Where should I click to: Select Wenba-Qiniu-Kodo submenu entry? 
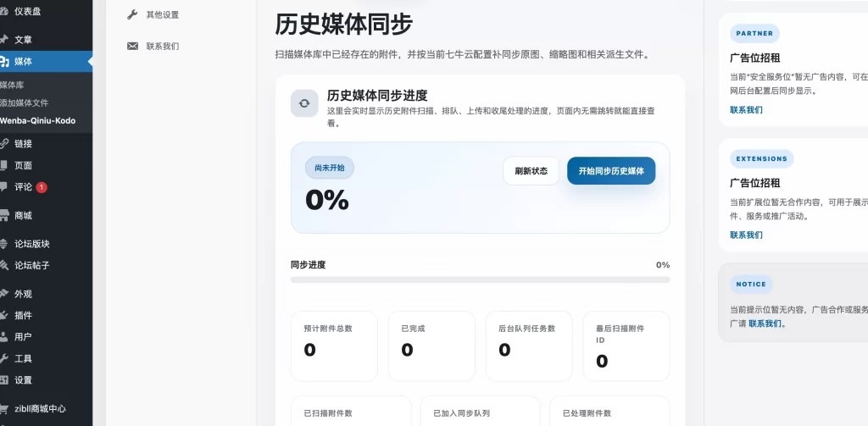pos(37,120)
